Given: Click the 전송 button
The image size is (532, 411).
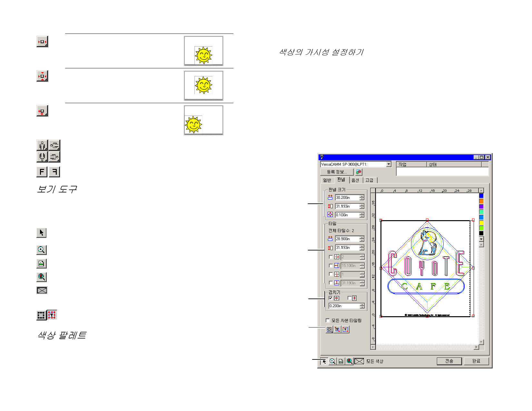Looking at the screenshot, I should click(x=449, y=361).
